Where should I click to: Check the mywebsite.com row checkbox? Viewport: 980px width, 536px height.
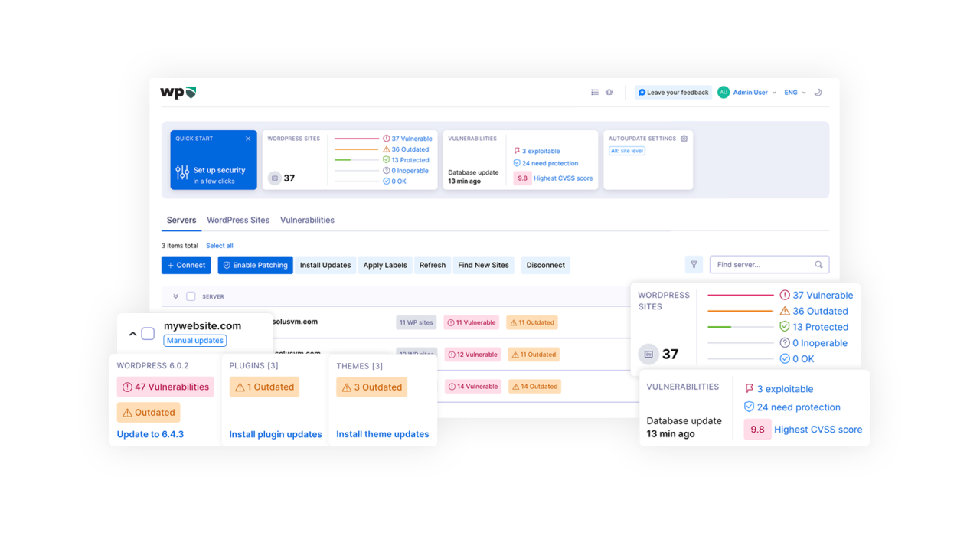(149, 334)
